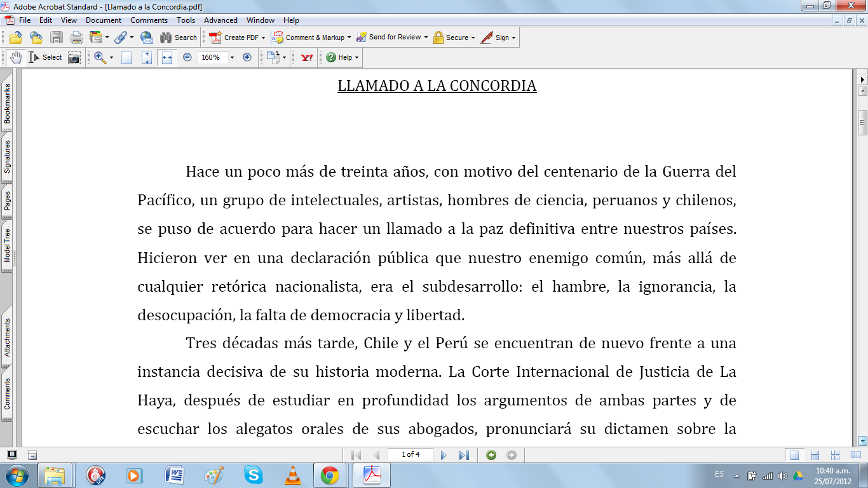Select Continuous Facing layout icon
The image size is (868, 488).
point(836,455)
